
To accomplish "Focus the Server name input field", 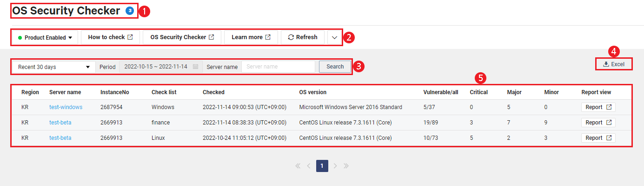I will click(278, 67).
